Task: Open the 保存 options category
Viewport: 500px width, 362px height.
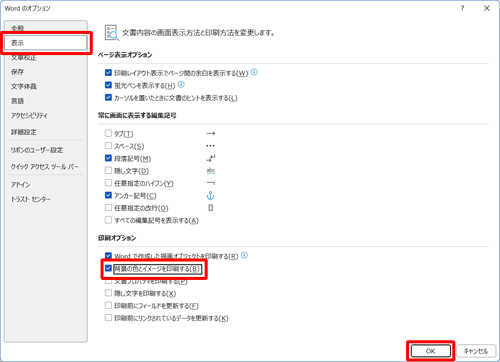Action: point(17,72)
